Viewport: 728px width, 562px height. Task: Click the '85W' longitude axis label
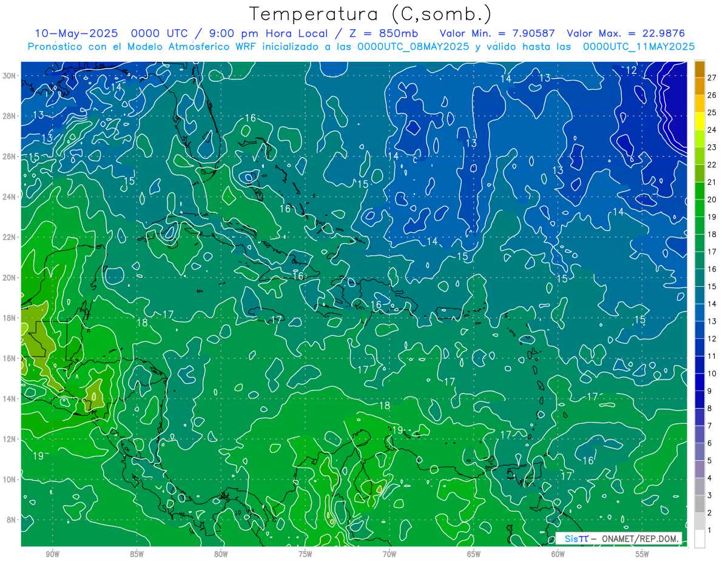[136, 554]
